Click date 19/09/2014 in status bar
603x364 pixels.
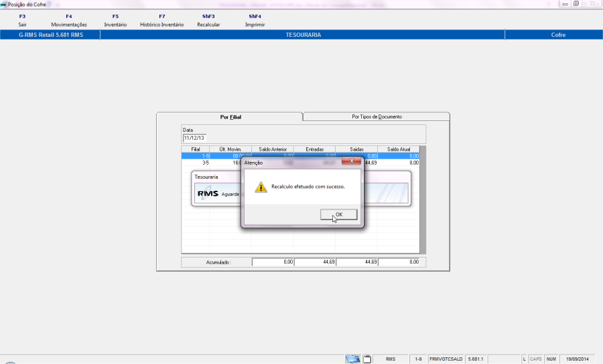coord(578,359)
